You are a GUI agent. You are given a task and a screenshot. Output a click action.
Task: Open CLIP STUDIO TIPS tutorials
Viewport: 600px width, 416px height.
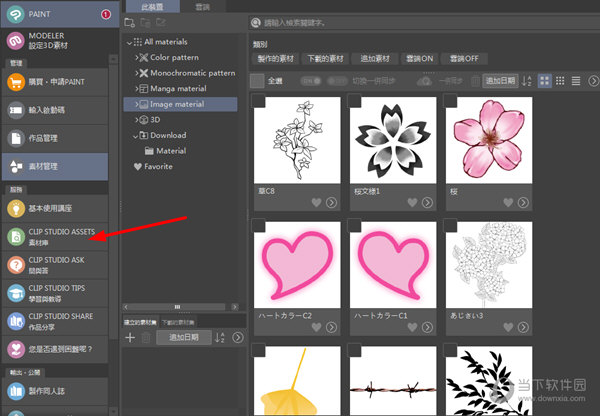(x=55, y=293)
